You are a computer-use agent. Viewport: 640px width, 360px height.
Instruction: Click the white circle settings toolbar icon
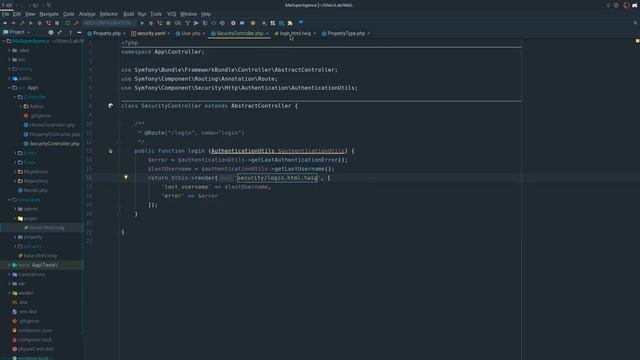point(233,23)
